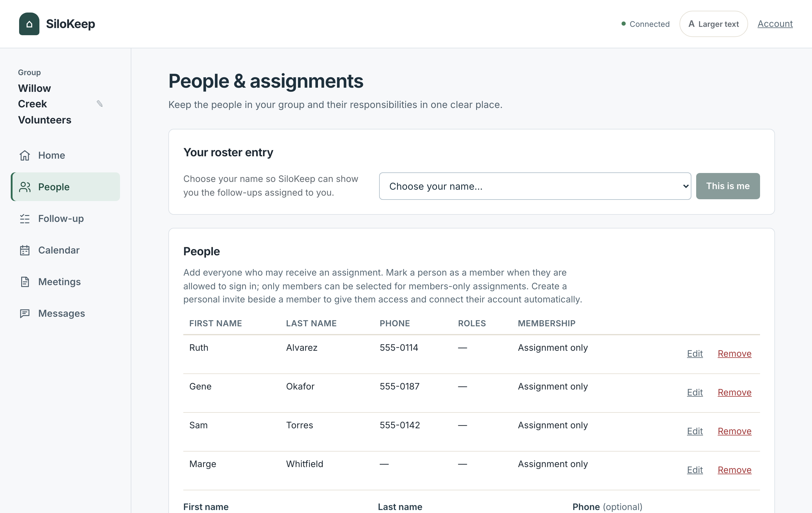Image resolution: width=812 pixels, height=513 pixels.
Task: Remove Gene Okafor from roster
Action: pyautogui.click(x=734, y=393)
